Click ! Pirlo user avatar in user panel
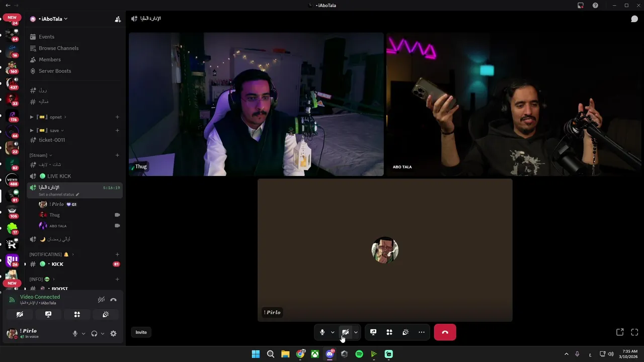Viewport: 644px width, 362px height. click(12, 333)
